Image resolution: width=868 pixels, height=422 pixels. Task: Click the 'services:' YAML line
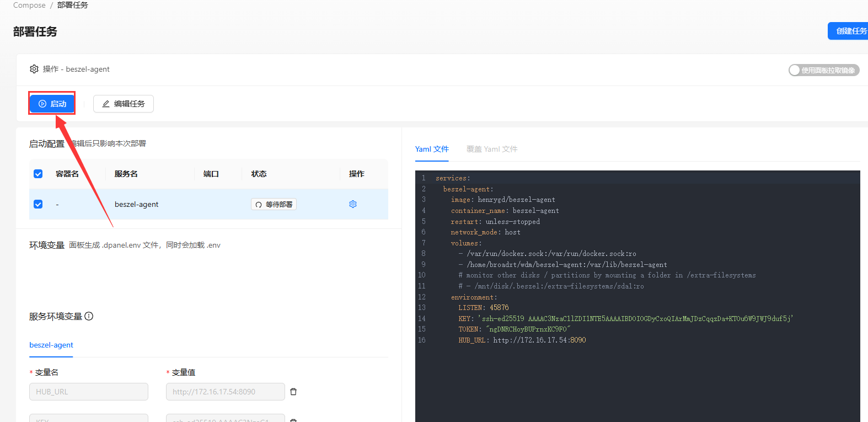453,178
